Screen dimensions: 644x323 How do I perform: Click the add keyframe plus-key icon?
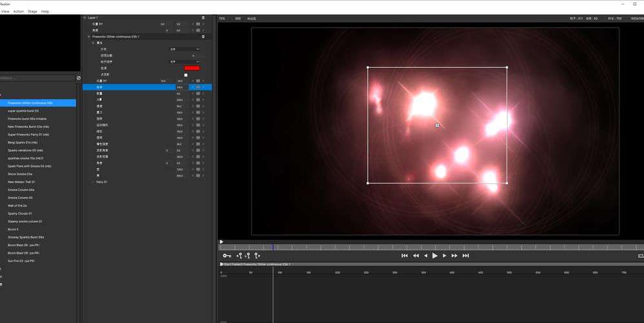coord(247,256)
